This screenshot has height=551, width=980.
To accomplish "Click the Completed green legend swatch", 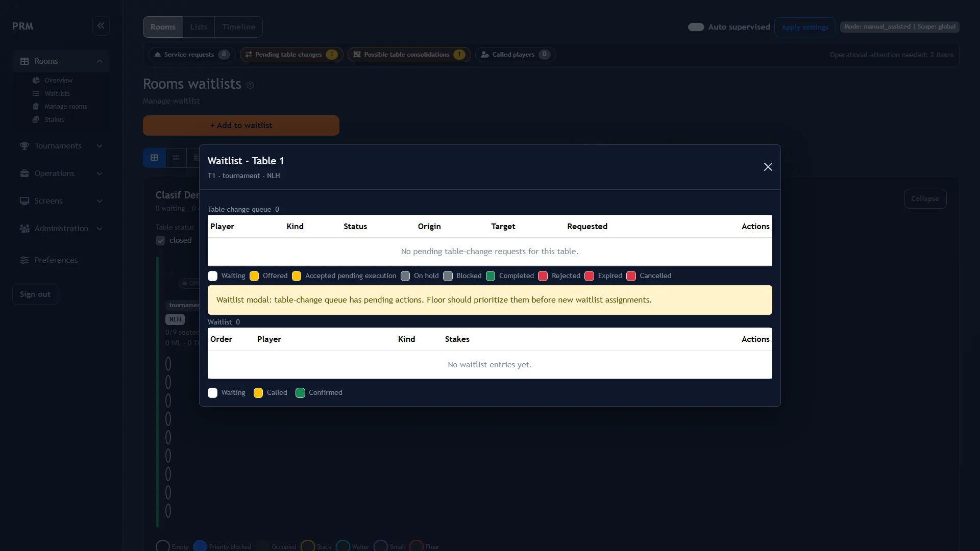I will 491,276.
